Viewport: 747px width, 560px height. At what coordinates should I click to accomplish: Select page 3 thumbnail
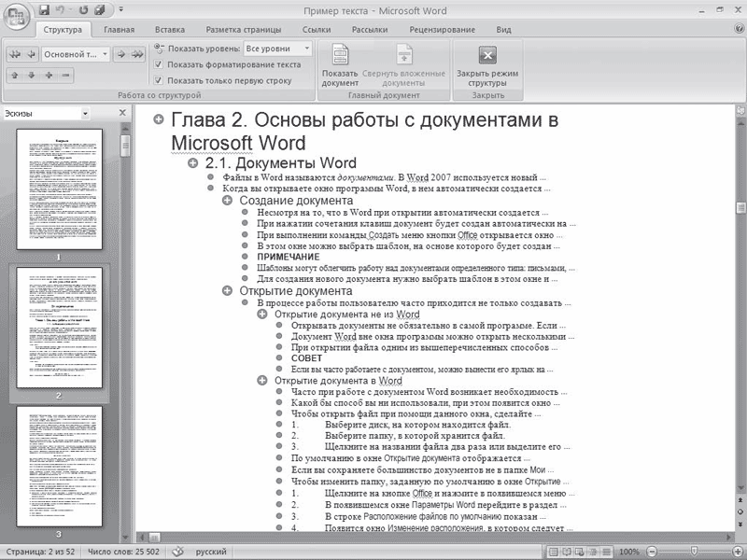[60, 466]
